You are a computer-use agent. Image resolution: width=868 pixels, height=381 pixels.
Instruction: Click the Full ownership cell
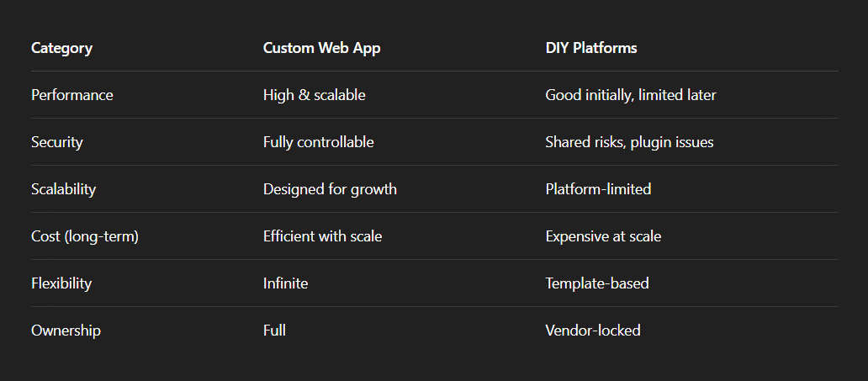tap(274, 331)
